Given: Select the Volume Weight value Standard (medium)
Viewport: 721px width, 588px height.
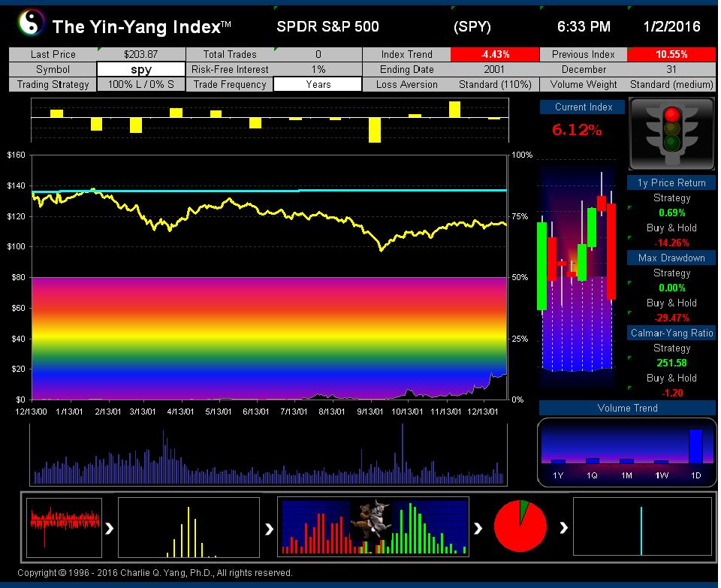Looking at the screenshot, I should (x=671, y=85).
